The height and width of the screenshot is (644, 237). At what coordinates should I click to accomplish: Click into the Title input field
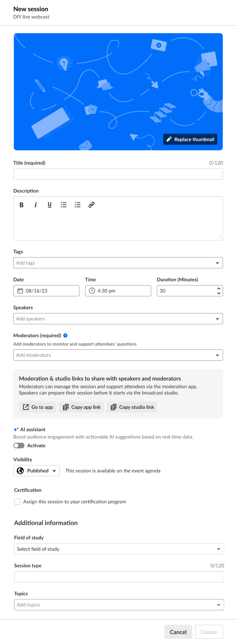click(118, 174)
